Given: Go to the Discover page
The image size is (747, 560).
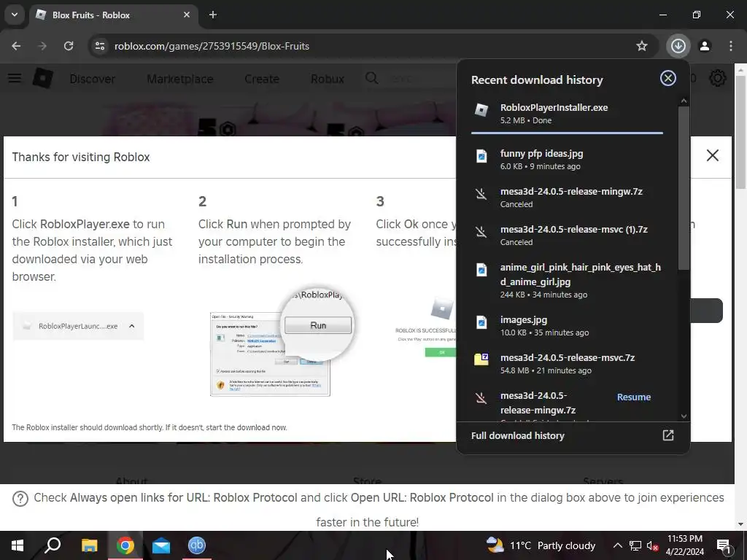Looking at the screenshot, I should click(93, 79).
